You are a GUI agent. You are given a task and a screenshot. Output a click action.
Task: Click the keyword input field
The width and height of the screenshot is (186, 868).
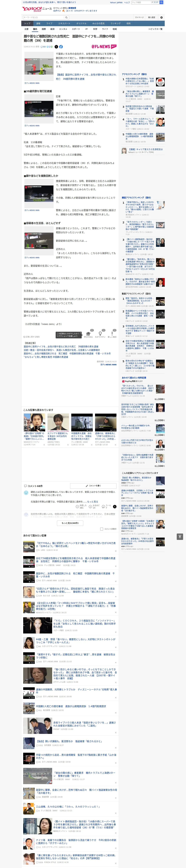pyautogui.click(x=44, y=17)
